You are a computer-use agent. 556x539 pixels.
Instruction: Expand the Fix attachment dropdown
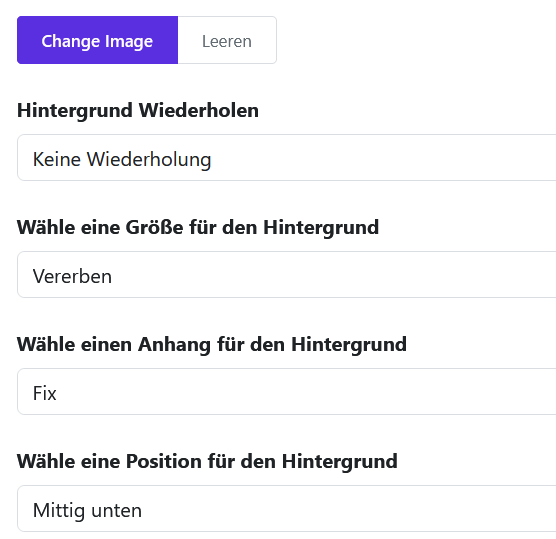287,391
